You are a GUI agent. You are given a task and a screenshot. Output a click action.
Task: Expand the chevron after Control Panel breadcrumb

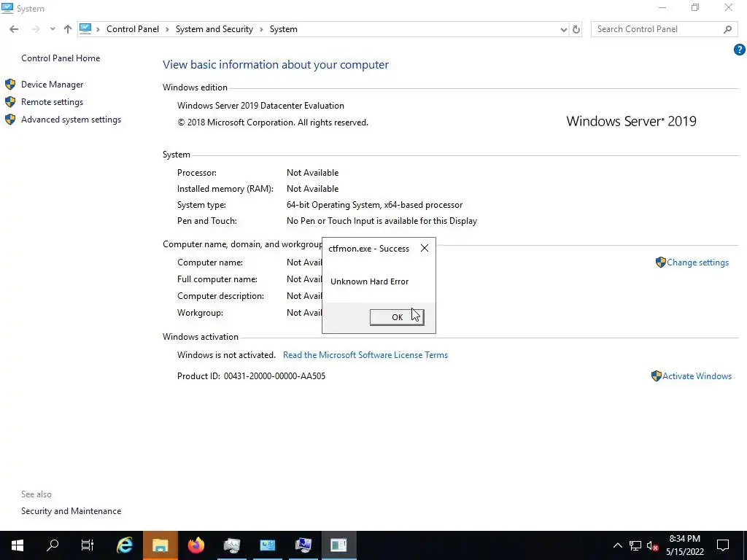[167, 29]
